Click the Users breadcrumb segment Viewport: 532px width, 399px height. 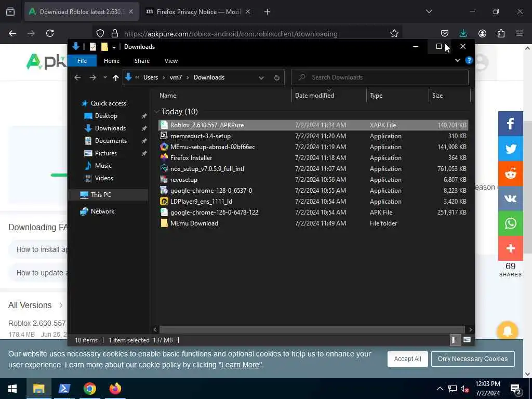pyautogui.click(x=151, y=77)
